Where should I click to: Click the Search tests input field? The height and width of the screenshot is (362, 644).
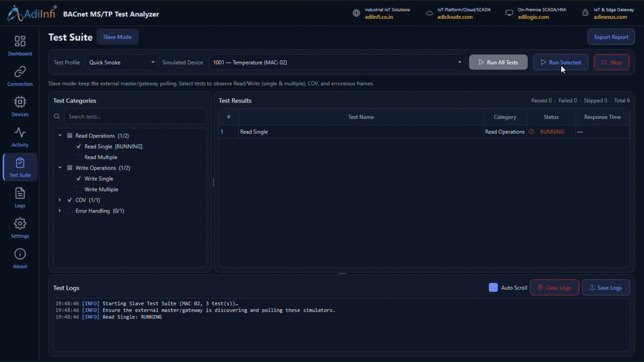click(x=135, y=116)
